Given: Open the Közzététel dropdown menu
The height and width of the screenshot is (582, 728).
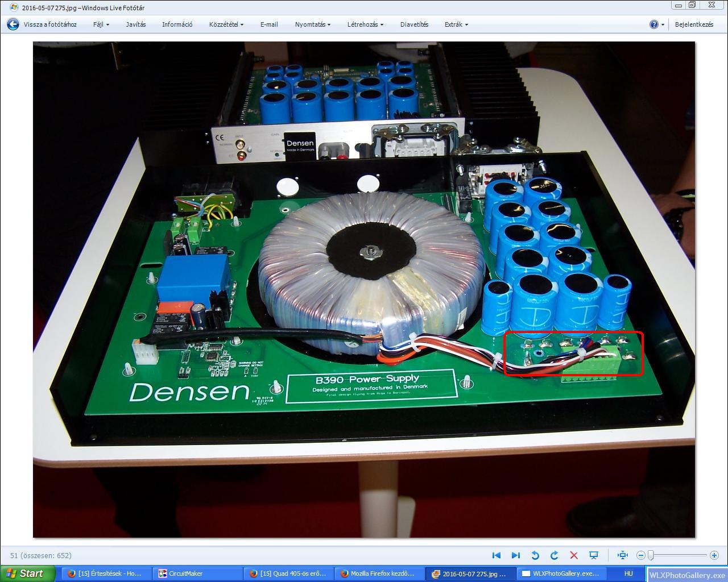Looking at the screenshot, I should pyautogui.click(x=226, y=24).
